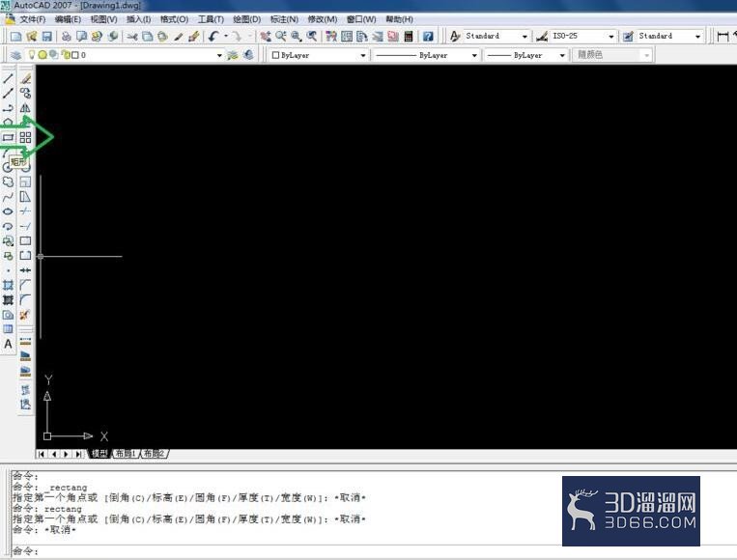Select the Scale modify tool
This screenshot has height=560, width=737.
coord(25,182)
